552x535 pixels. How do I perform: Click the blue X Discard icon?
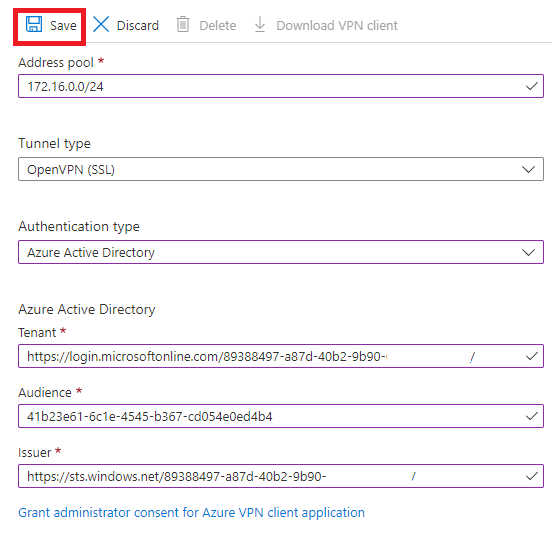pyautogui.click(x=101, y=25)
